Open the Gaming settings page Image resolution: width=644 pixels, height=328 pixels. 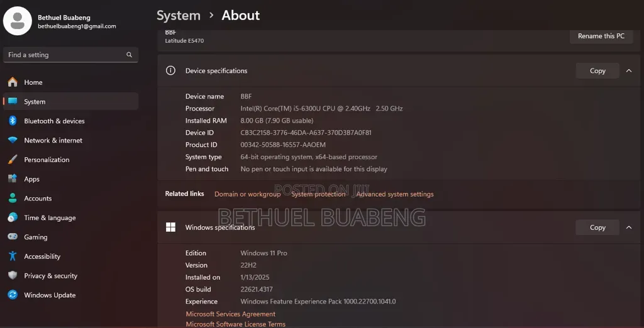(70, 237)
